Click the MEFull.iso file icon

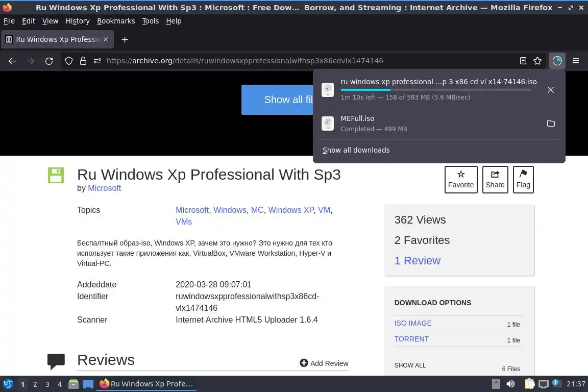[x=328, y=124]
